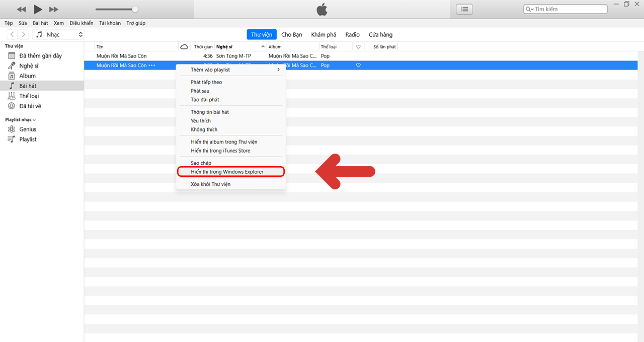Screen dimensions: 644x342
Task: Click the previous track rewind button
Action: (x=21, y=10)
